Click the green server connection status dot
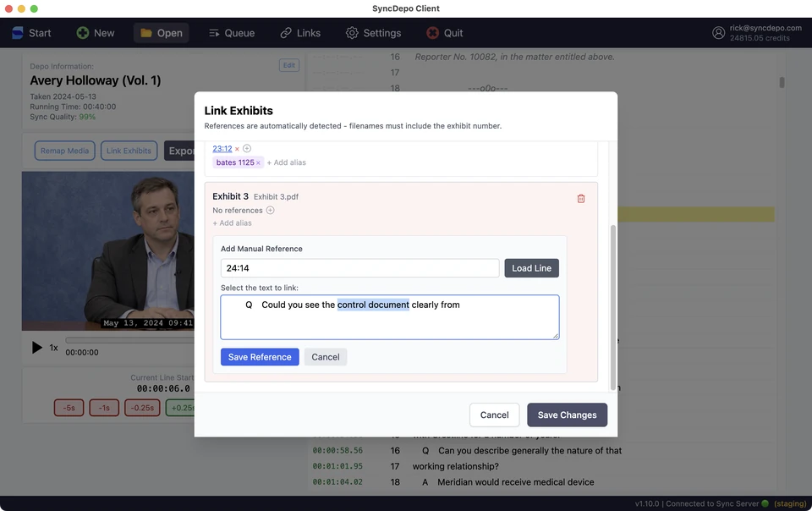The image size is (812, 511). tap(765, 503)
